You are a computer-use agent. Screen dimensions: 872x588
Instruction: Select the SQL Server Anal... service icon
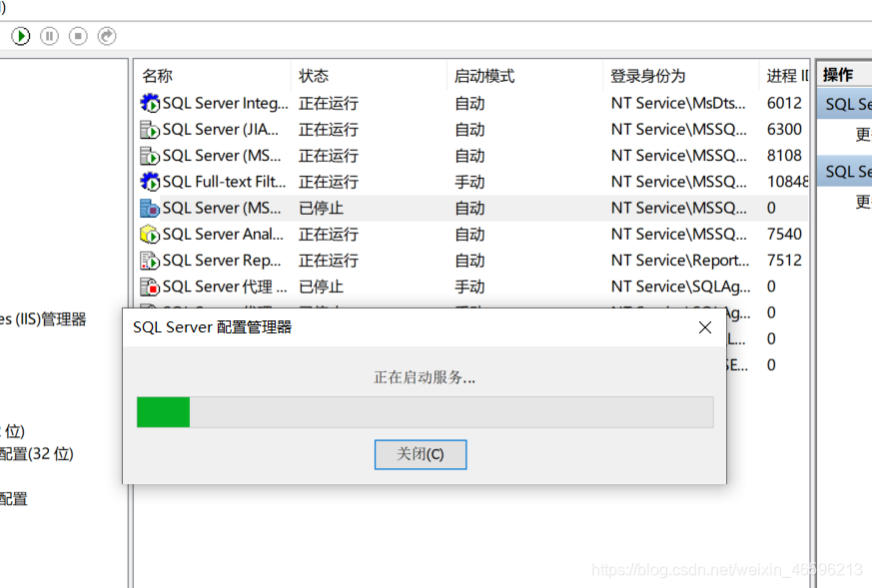(x=150, y=234)
